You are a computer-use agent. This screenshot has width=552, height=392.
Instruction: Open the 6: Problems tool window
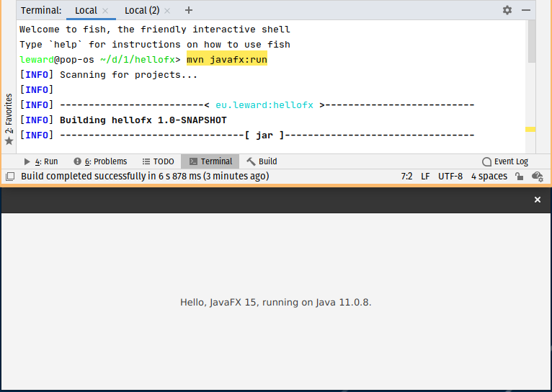[x=100, y=161]
